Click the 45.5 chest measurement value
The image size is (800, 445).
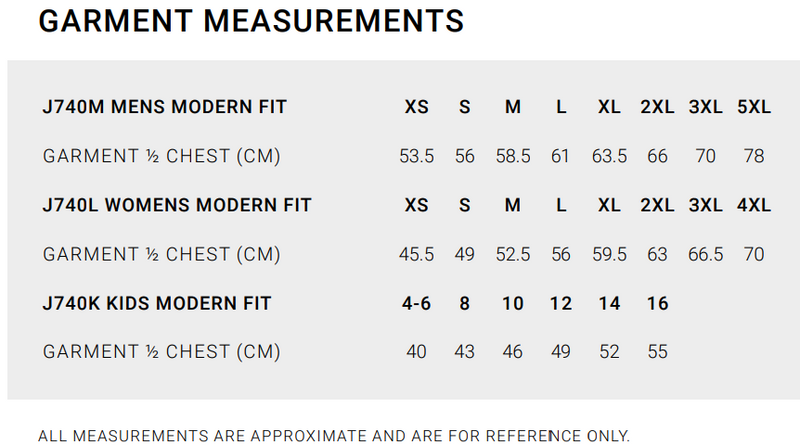(416, 254)
